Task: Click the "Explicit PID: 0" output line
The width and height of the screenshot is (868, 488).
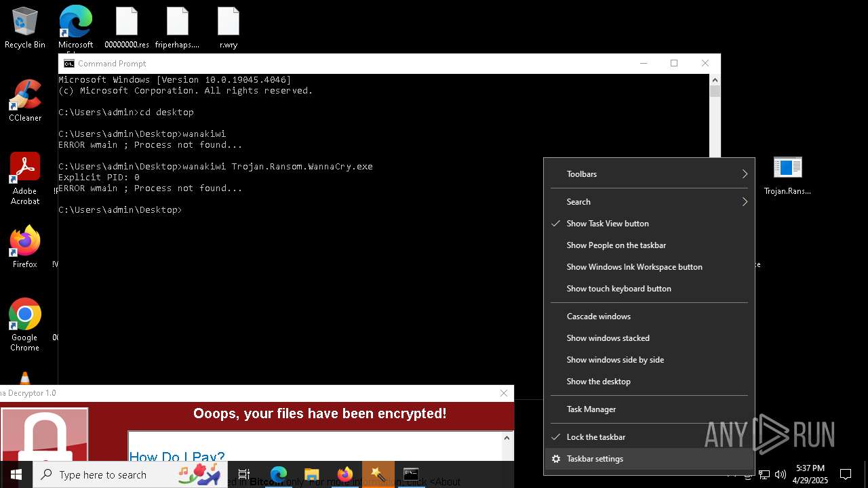Action: (99, 178)
